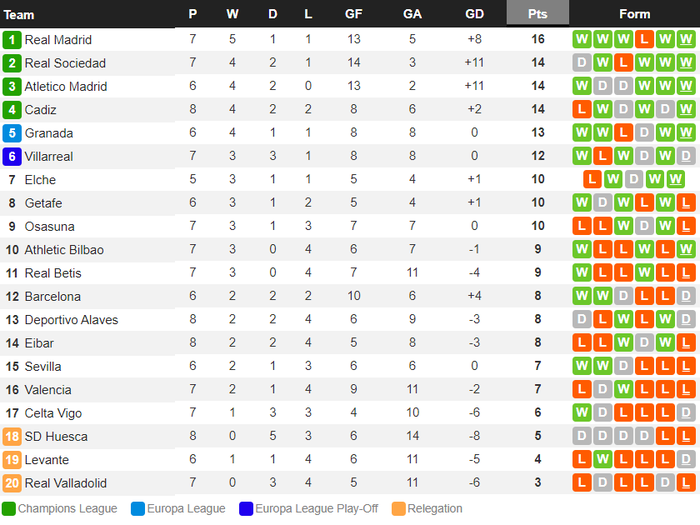Click Villarreal's dark blue position 6 badge
This screenshot has height=525, width=700.
tap(12, 156)
